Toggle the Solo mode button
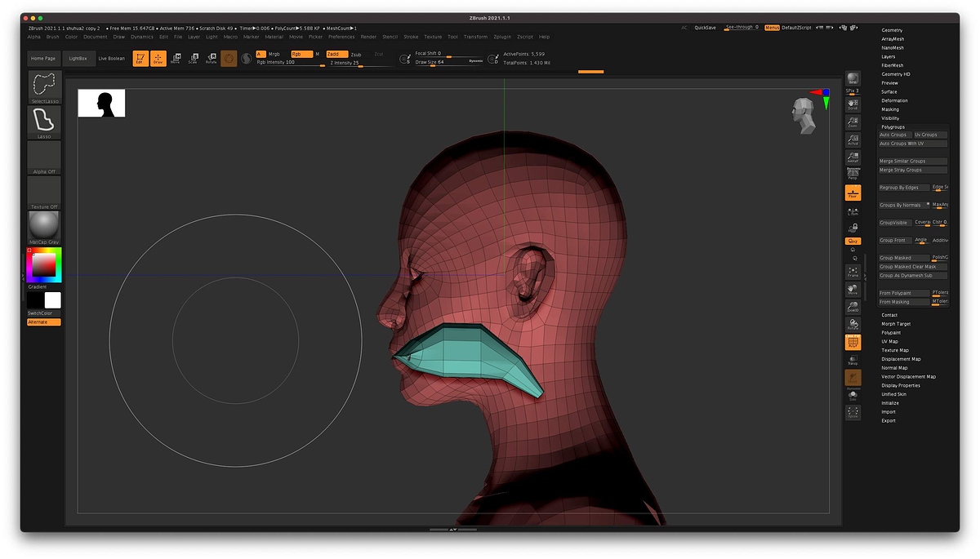The height and width of the screenshot is (559, 980). coord(853,395)
